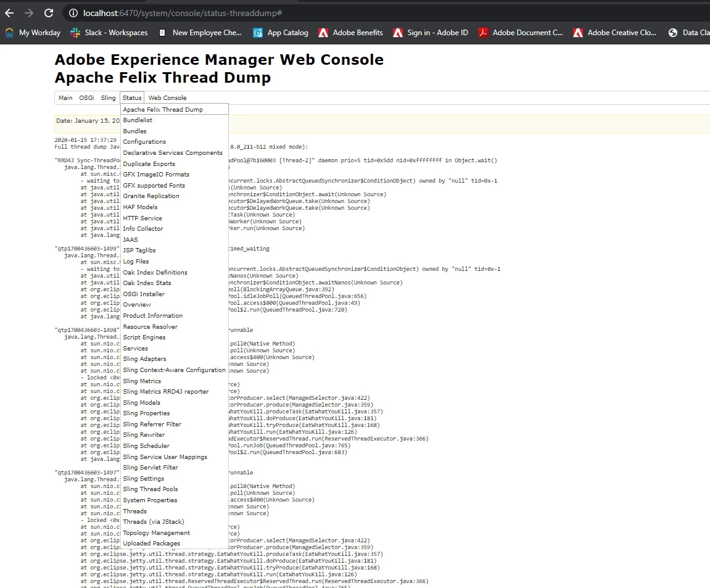Select Sling Context-Aware Configuration entry
The height and width of the screenshot is (588, 710).
[x=174, y=370]
